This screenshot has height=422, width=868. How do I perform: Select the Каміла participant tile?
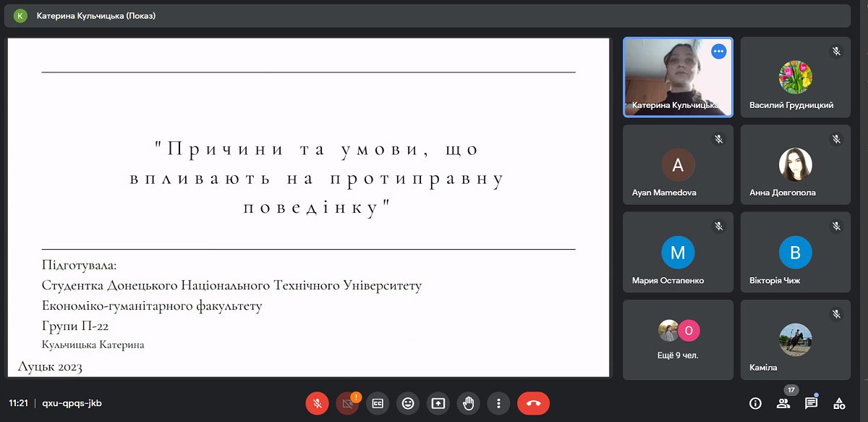click(796, 339)
